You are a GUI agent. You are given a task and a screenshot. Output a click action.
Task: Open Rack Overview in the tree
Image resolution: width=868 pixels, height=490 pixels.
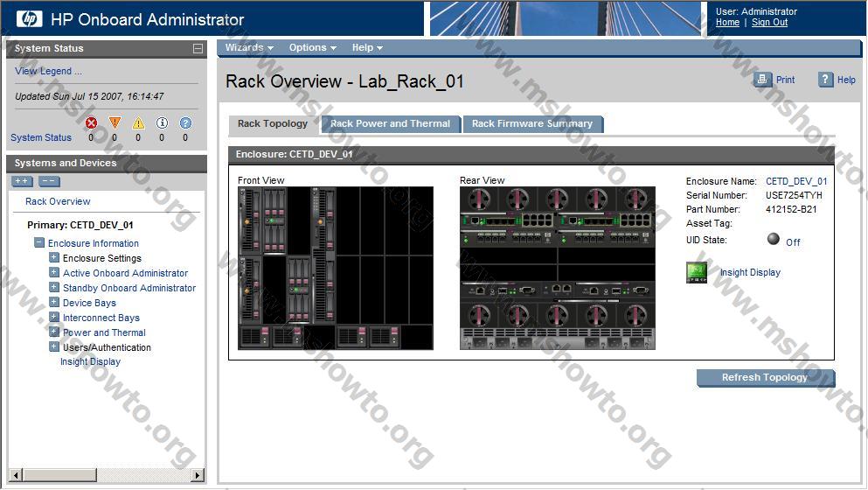tap(58, 201)
